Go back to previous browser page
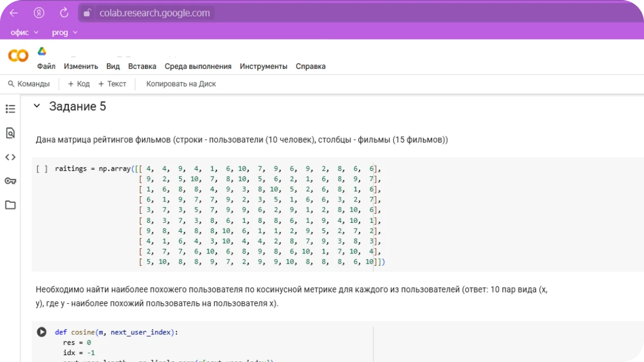 point(14,13)
